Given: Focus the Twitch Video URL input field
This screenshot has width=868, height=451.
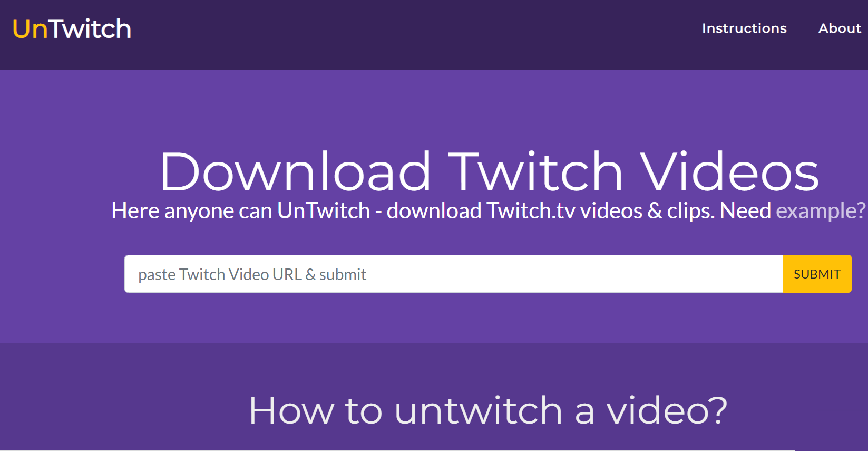Looking at the screenshot, I should 454,274.
